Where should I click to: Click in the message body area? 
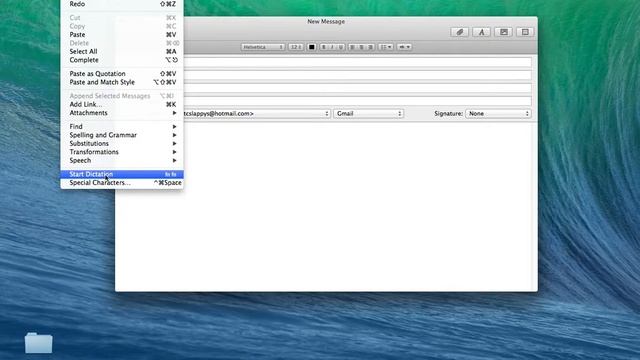tap(327, 206)
